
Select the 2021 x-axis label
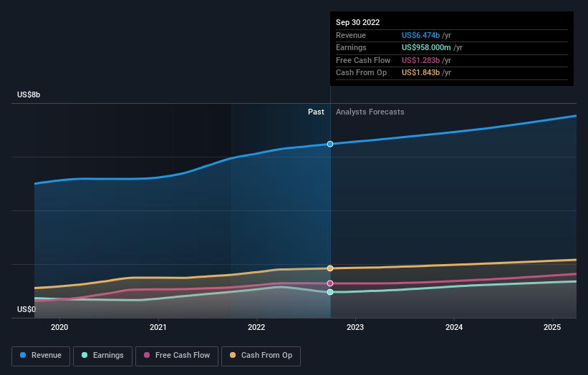coord(158,327)
